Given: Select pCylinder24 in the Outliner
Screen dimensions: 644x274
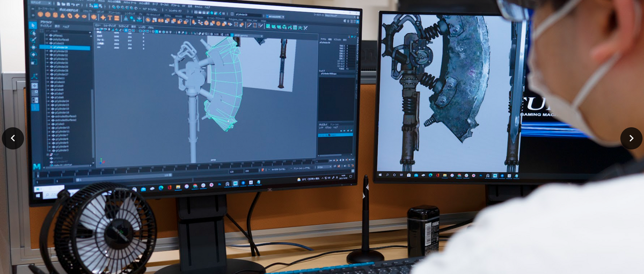Looking at the screenshot, I should coord(61,101).
